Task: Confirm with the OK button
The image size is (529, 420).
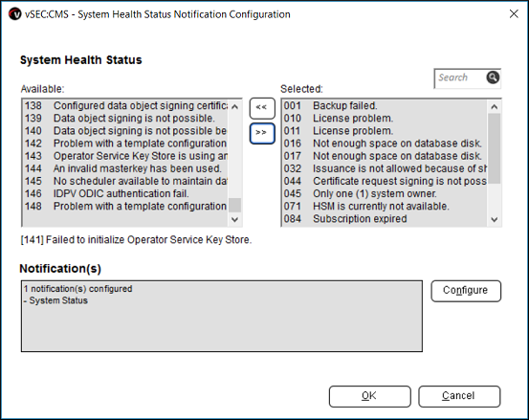Action: tap(370, 396)
